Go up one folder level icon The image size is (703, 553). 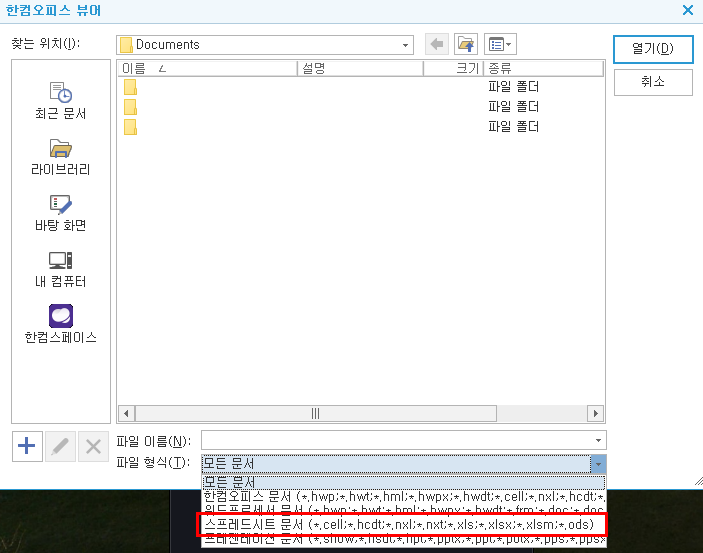click(x=466, y=44)
